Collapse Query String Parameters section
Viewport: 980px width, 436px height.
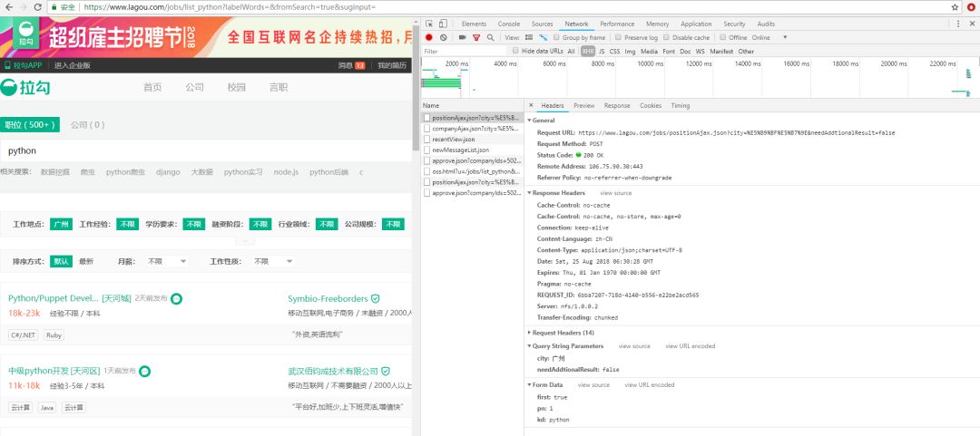(x=530, y=346)
